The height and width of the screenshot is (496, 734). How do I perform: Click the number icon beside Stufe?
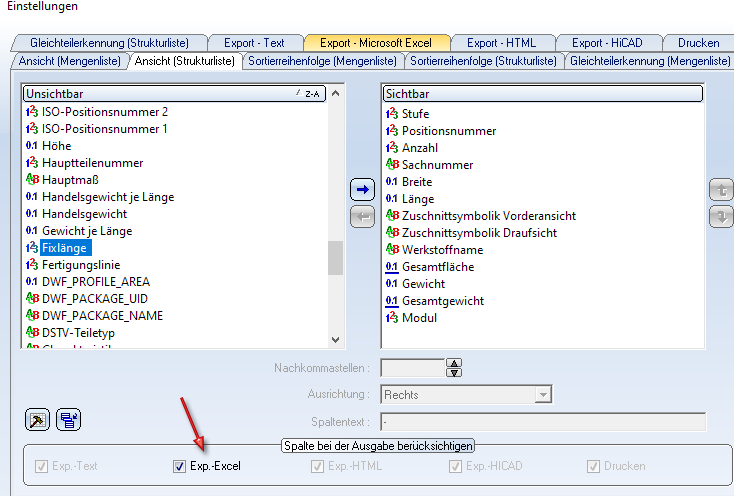point(392,114)
